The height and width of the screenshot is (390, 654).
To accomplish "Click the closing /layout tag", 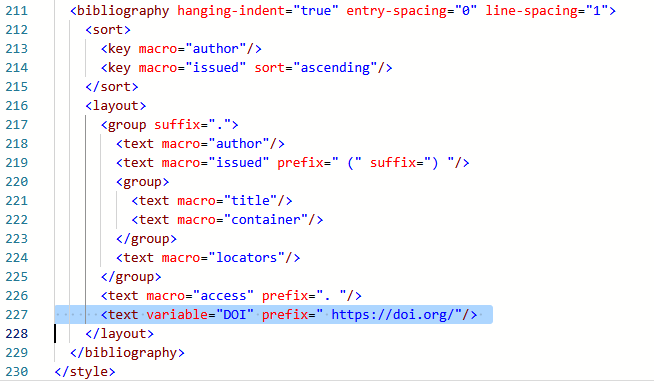I will 119,334.
